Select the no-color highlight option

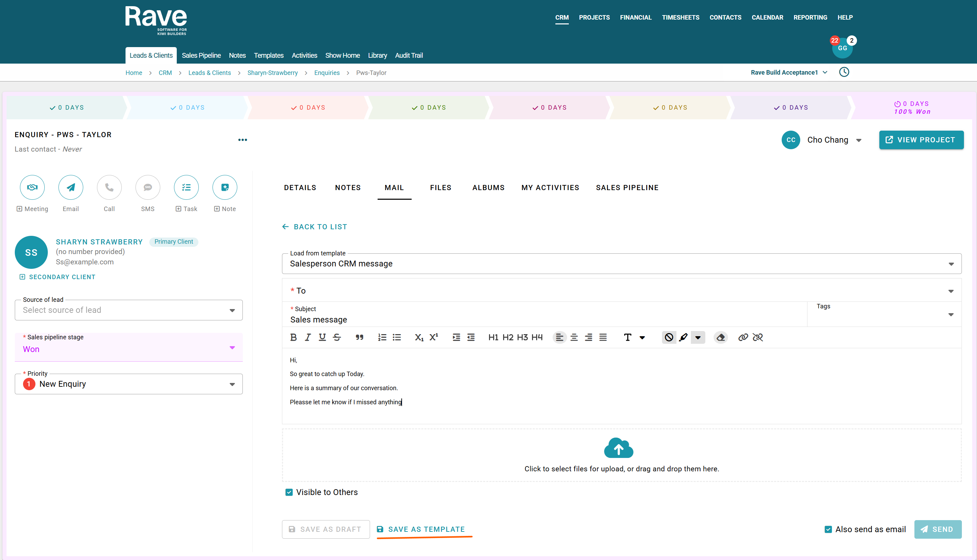pos(669,337)
